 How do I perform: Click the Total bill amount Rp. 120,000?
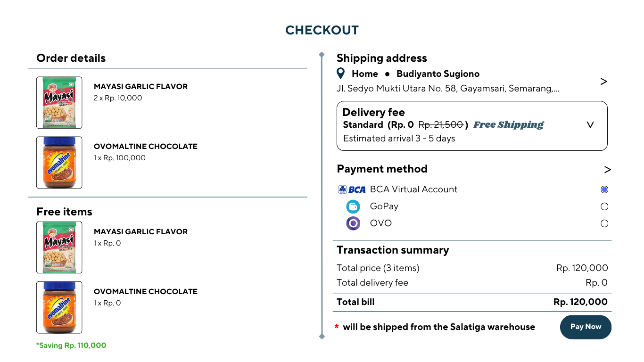point(580,302)
